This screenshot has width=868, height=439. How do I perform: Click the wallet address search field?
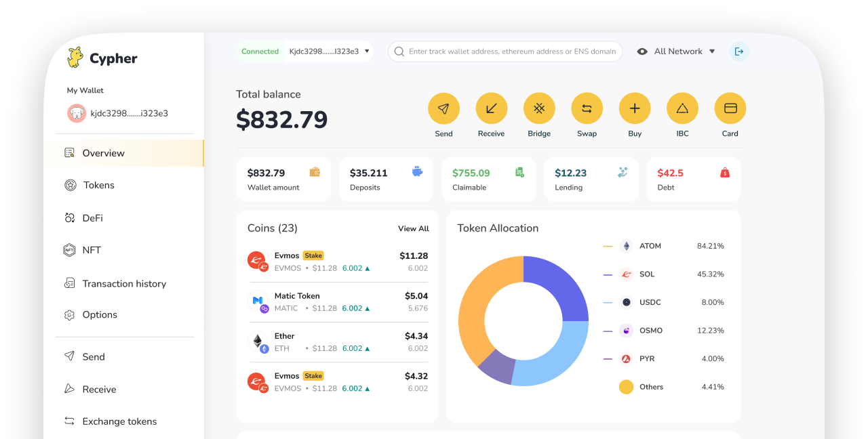[x=511, y=51]
